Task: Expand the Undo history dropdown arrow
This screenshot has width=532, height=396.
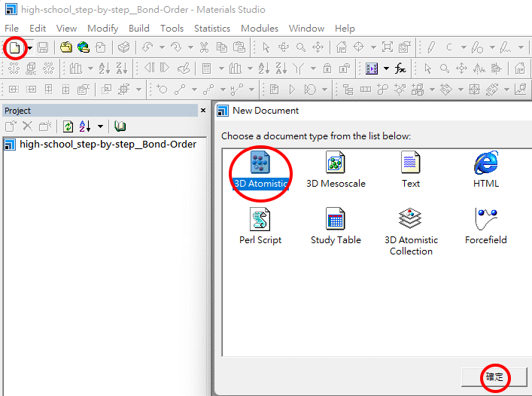Action: (161, 48)
